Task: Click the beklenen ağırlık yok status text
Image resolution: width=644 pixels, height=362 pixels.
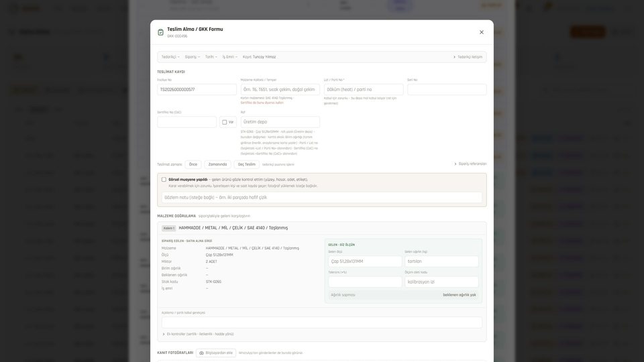Action: (459, 295)
